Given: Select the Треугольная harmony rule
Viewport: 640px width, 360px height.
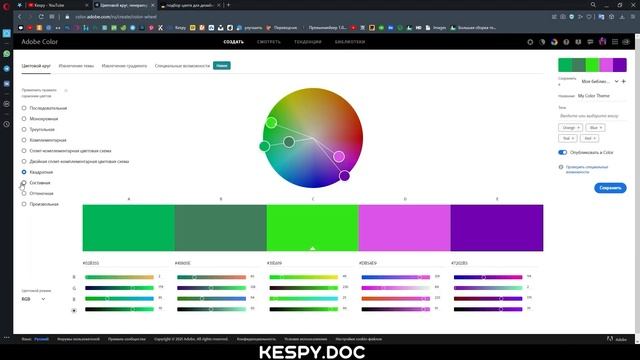Looking at the screenshot, I should 38,129.
